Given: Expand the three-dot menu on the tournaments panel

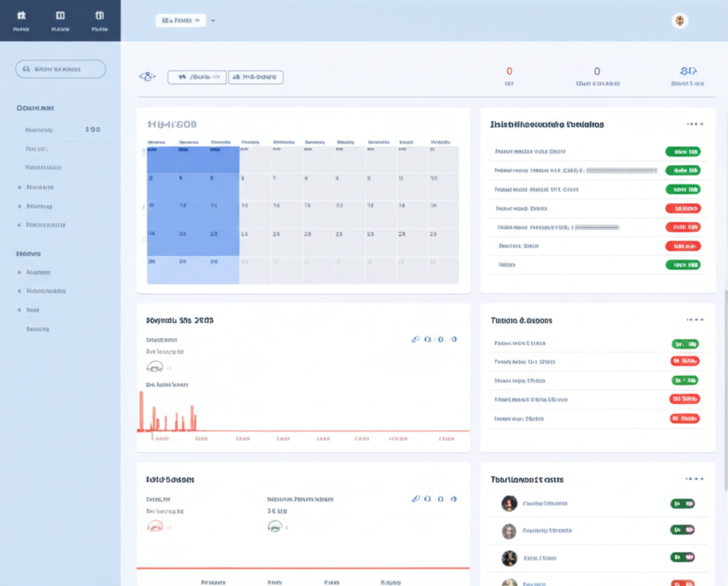Looking at the screenshot, I should click(x=693, y=479).
